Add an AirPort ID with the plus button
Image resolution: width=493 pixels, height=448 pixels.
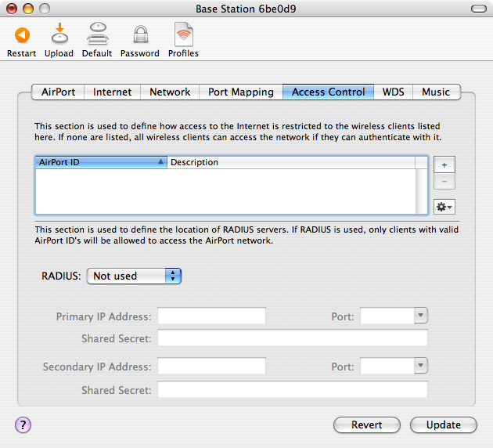(444, 164)
